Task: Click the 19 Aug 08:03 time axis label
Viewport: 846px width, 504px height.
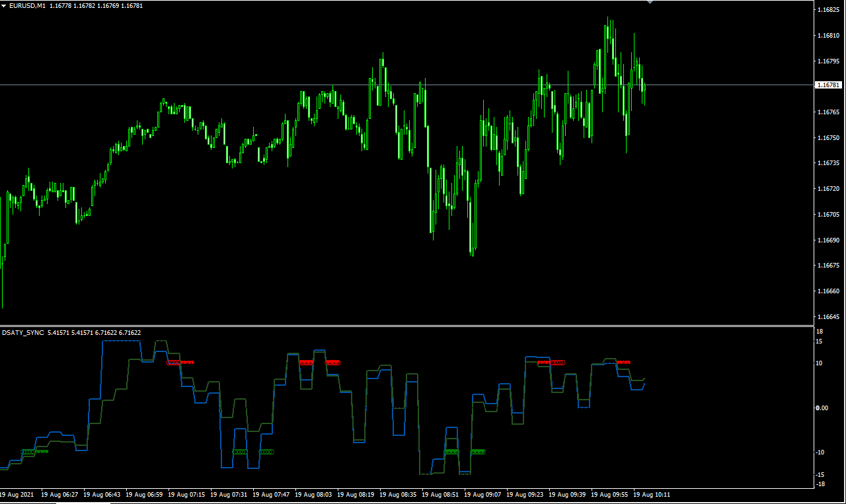Action: pyautogui.click(x=314, y=494)
